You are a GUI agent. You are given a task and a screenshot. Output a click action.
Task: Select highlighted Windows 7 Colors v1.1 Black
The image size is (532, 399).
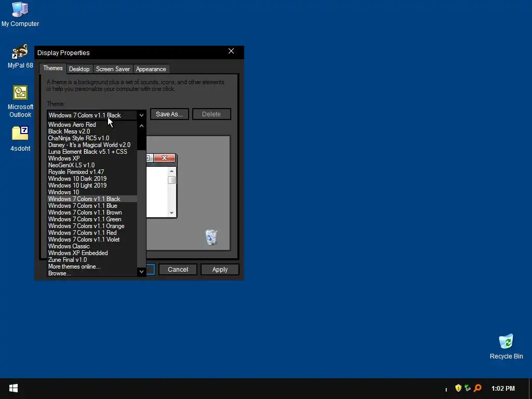92,199
